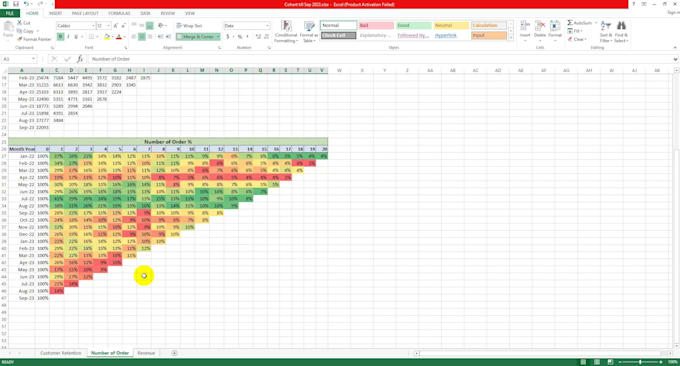Expand the cell styles gallery more arrow
680x366 pixels.
pyautogui.click(x=510, y=38)
